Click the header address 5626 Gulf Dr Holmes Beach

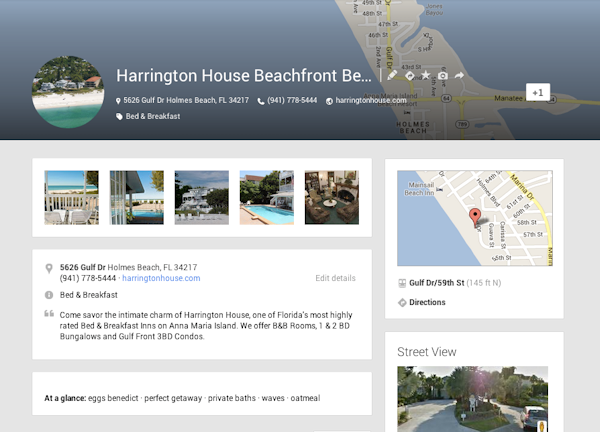coord(186,100)
